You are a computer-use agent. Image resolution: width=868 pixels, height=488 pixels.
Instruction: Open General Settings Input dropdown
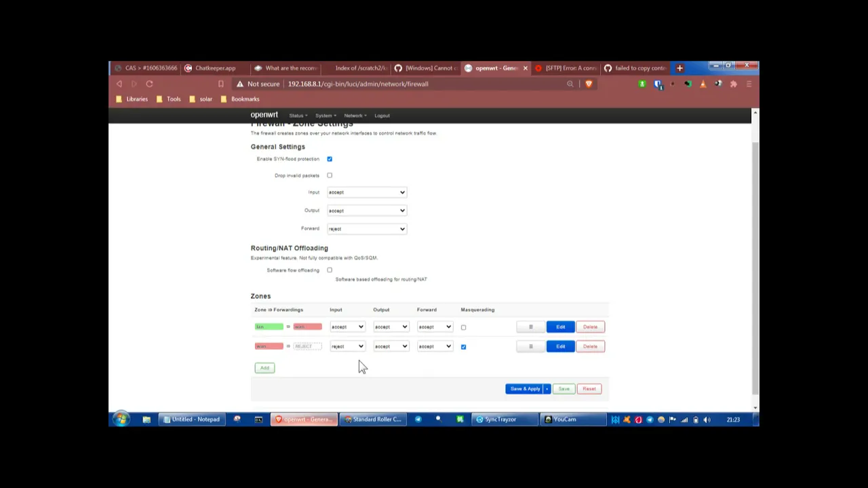point(367,192)
